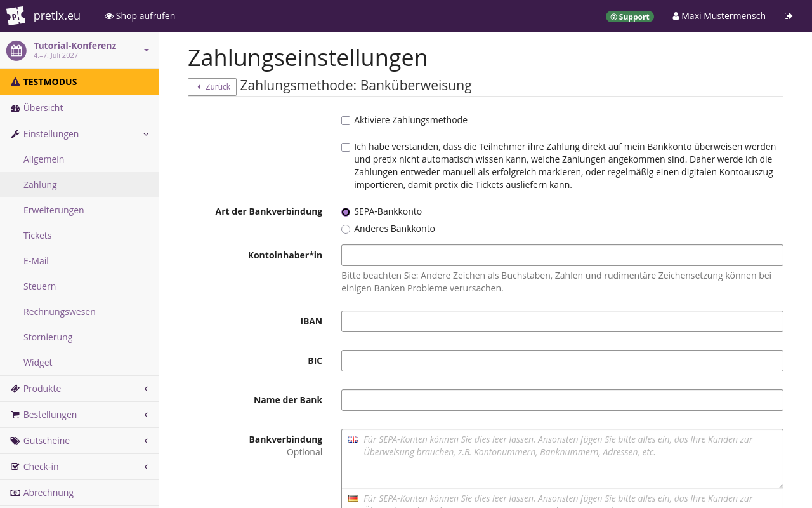Check the 'Ich habe verstanden' confirmation box
The image size is (812, 508).
click(x=346, y=147)
